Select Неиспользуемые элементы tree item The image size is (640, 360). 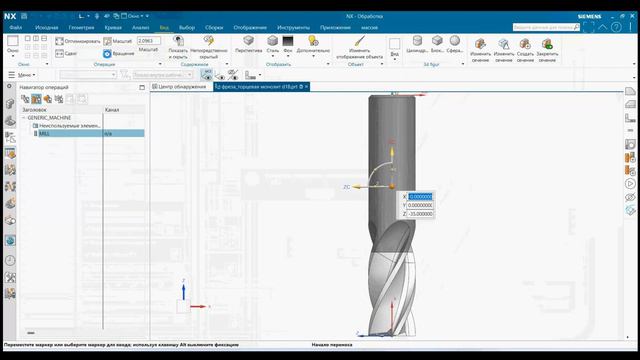pyautogui.click(x=69, y=126)
